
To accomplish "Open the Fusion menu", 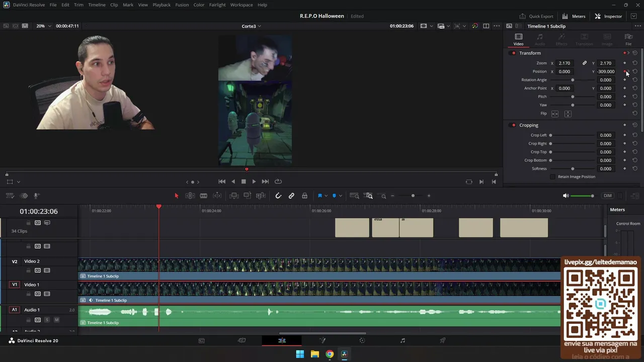I will [182, 5].
